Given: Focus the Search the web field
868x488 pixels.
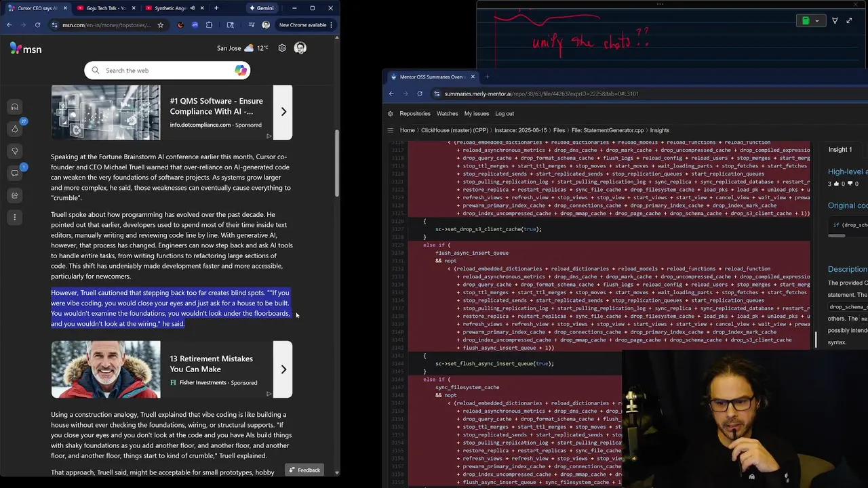Looking at the screenshot, I should [x=167, y=70].
